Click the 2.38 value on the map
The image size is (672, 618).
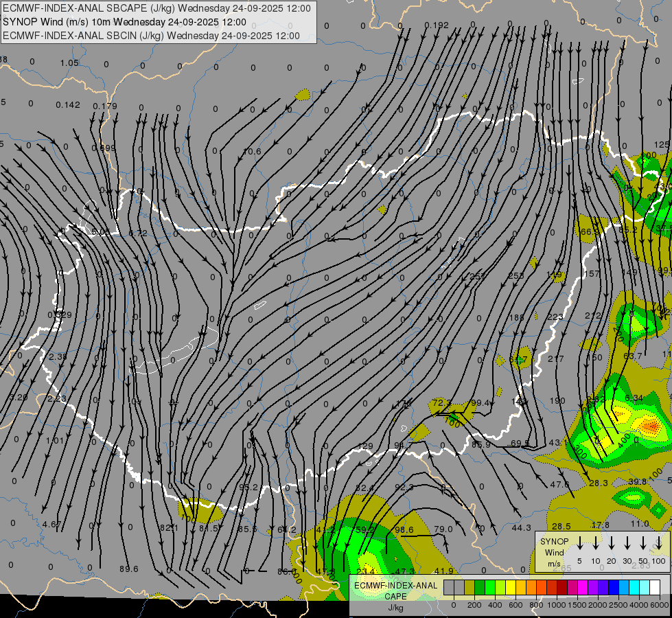tap(58, 356)
